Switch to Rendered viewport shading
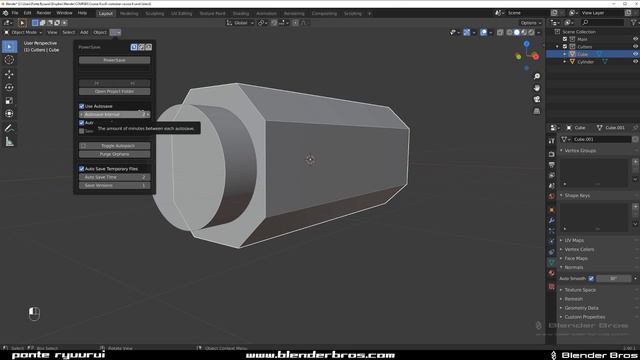This screenshot has width=640, height=360. point(531,32)
